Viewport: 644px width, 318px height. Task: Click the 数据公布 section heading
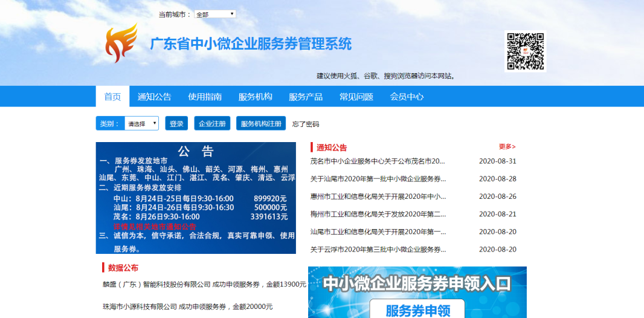click(x=123, y=268)
